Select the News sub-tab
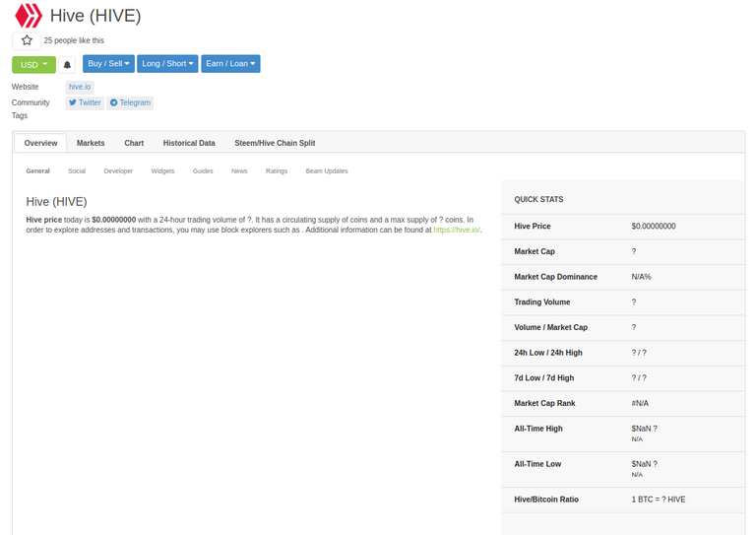 (x=239, y=170)
